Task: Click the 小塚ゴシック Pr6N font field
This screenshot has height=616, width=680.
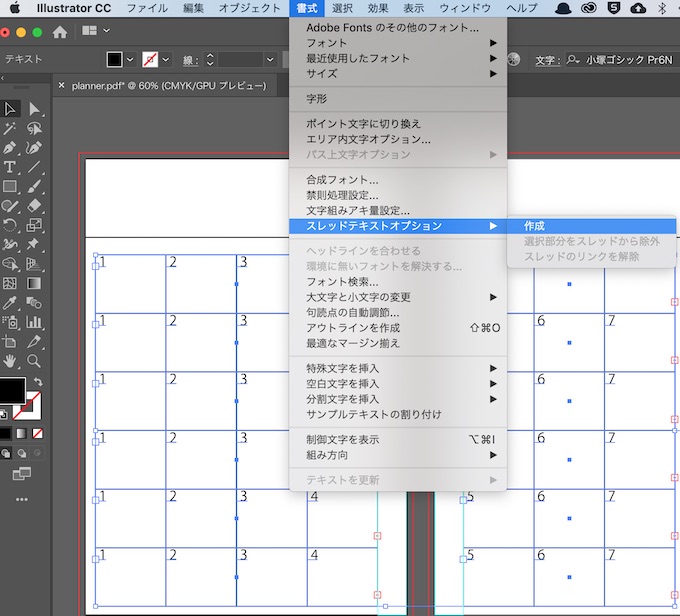Action: click(629, 60)
